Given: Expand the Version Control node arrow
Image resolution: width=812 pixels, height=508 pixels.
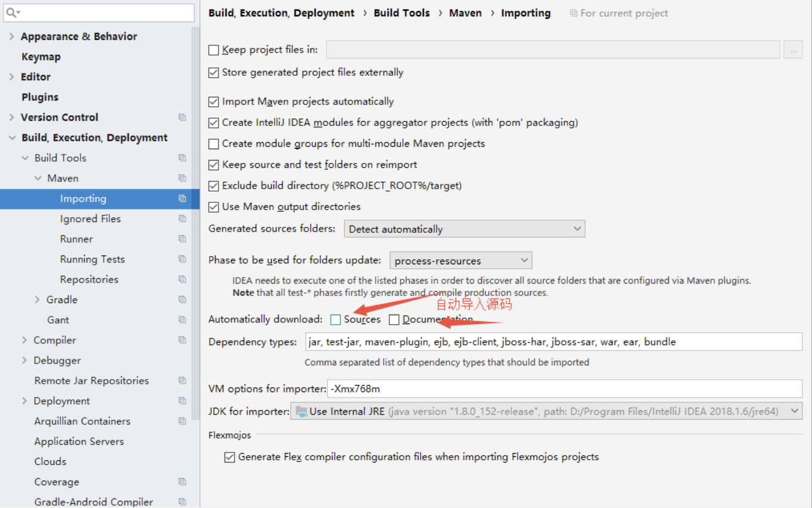Looking at the screenshot, I should point(11,118).
